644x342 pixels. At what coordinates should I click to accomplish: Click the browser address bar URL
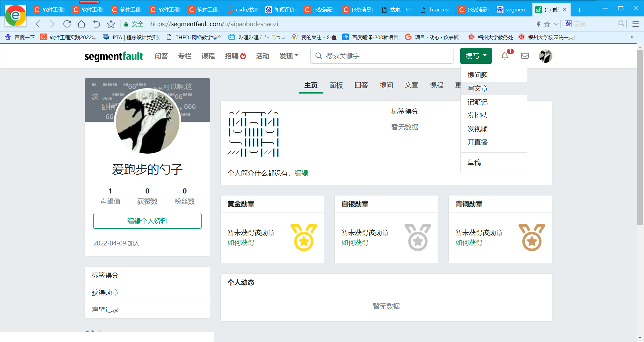pos(214,24)
